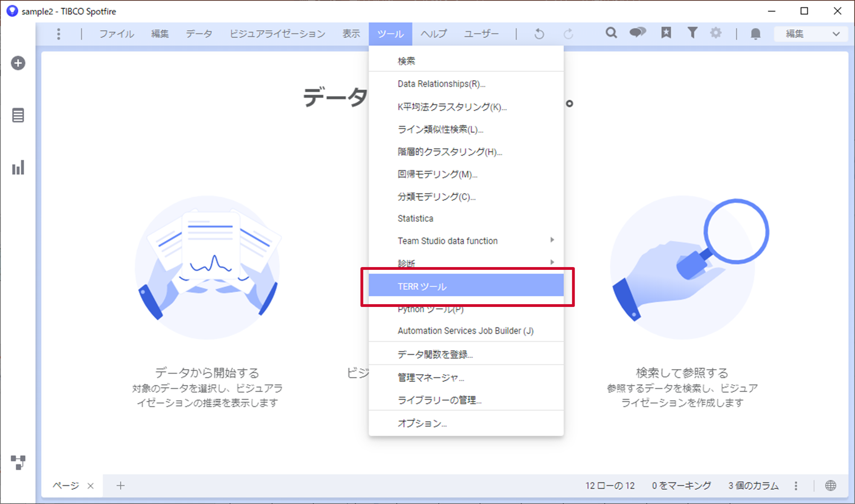
Task: Open the notifications bell icon
Action: 755,34
